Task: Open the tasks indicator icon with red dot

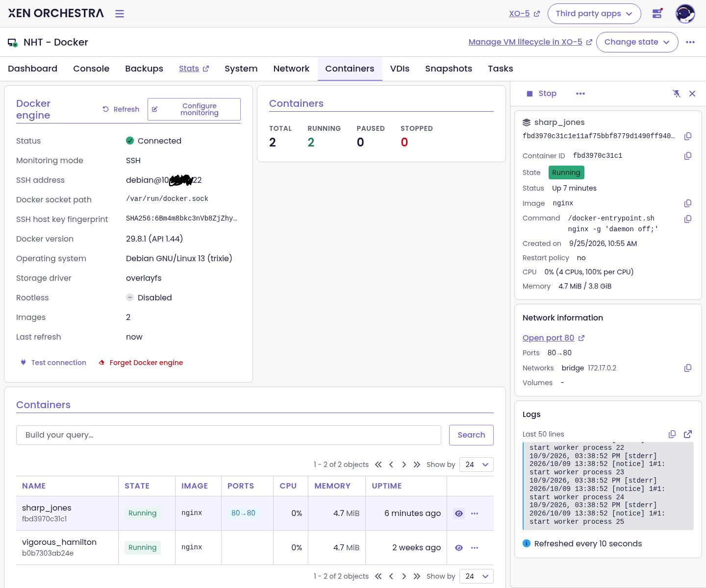Action: click(657, 13)
